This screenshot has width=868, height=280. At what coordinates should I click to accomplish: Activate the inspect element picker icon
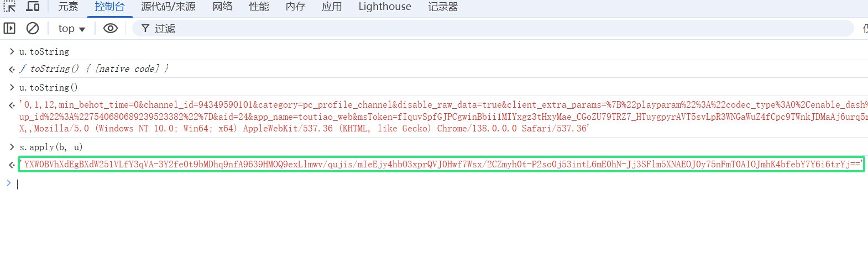pos(9,7)
